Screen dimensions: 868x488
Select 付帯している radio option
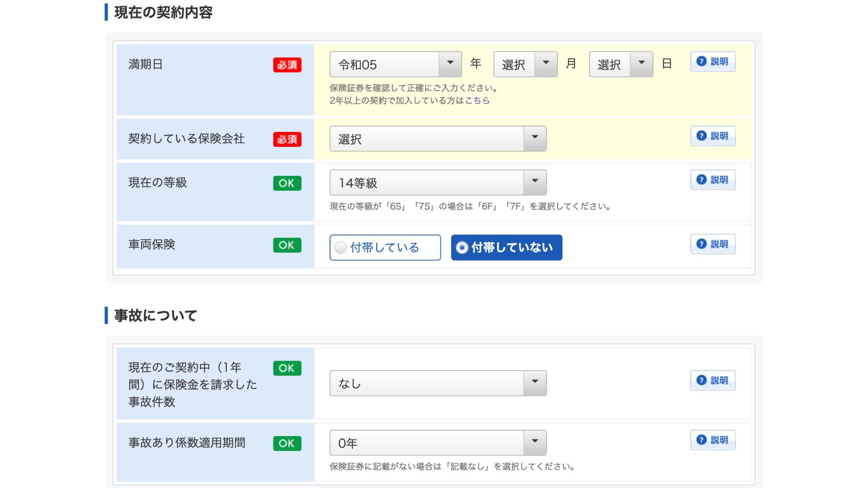pyautogui.click(x=385, y=248)
